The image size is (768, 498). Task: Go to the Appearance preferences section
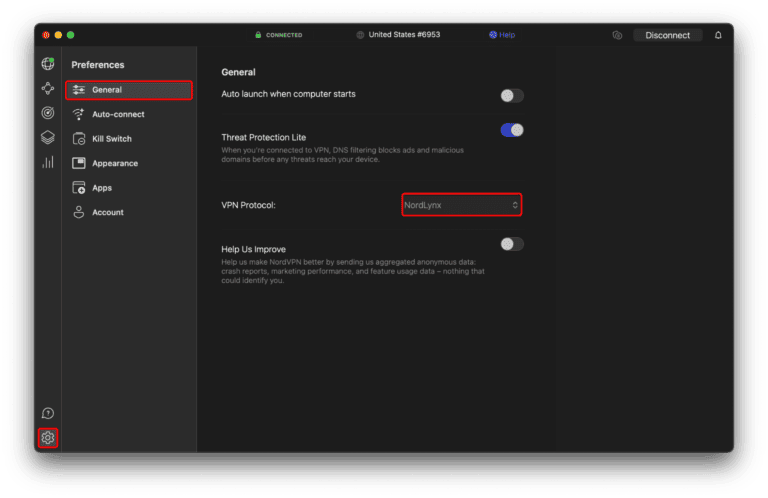pos(114,163)
